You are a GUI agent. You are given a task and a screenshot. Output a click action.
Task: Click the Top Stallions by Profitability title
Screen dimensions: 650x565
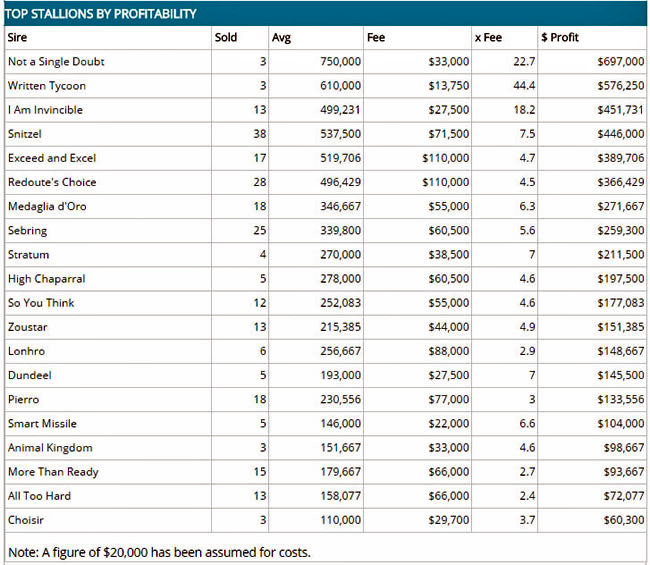[x=100, y=14]
